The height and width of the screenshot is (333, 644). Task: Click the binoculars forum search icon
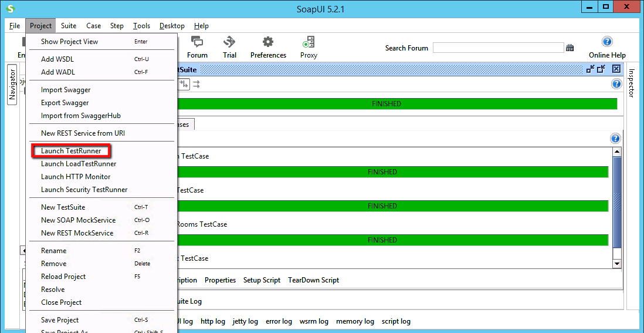(570, 48)
